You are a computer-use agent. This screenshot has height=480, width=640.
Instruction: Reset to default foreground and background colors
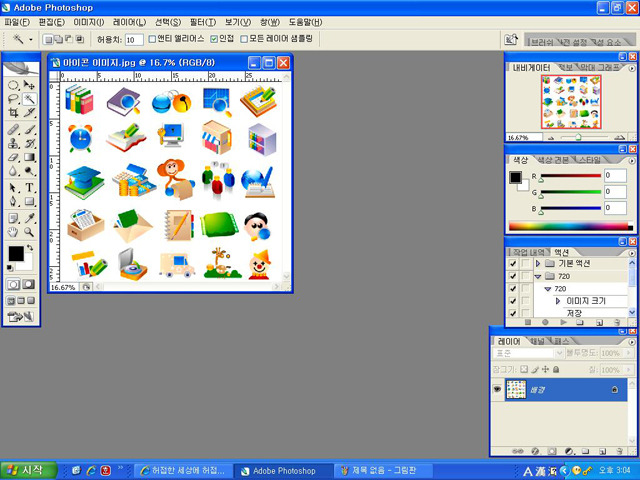click(x=10, y=268)
